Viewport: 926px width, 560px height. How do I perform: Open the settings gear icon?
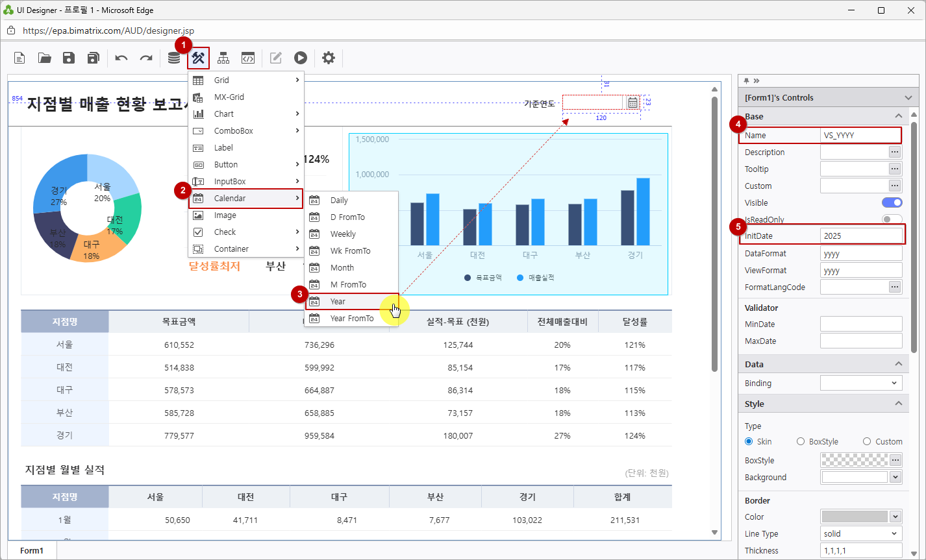coord(329,58)
